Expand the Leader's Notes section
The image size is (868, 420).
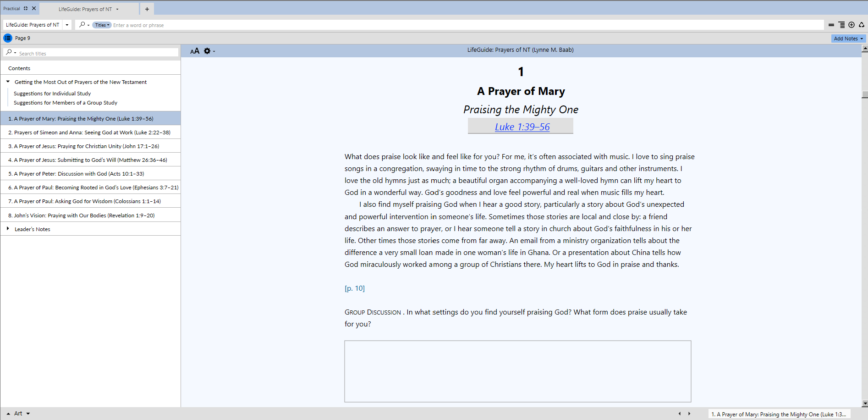pyautogui.click(x=8, y=228)
